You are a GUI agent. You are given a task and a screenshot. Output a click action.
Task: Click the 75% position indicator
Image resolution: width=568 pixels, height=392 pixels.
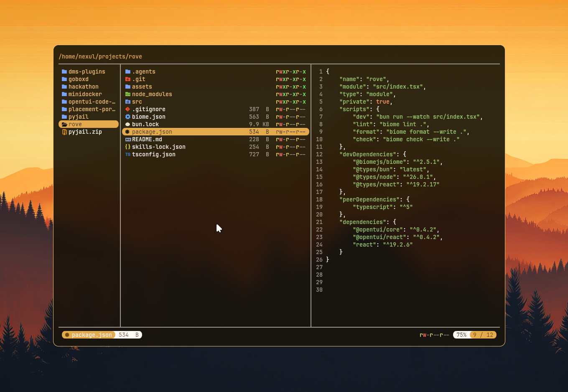pos(461,335)
